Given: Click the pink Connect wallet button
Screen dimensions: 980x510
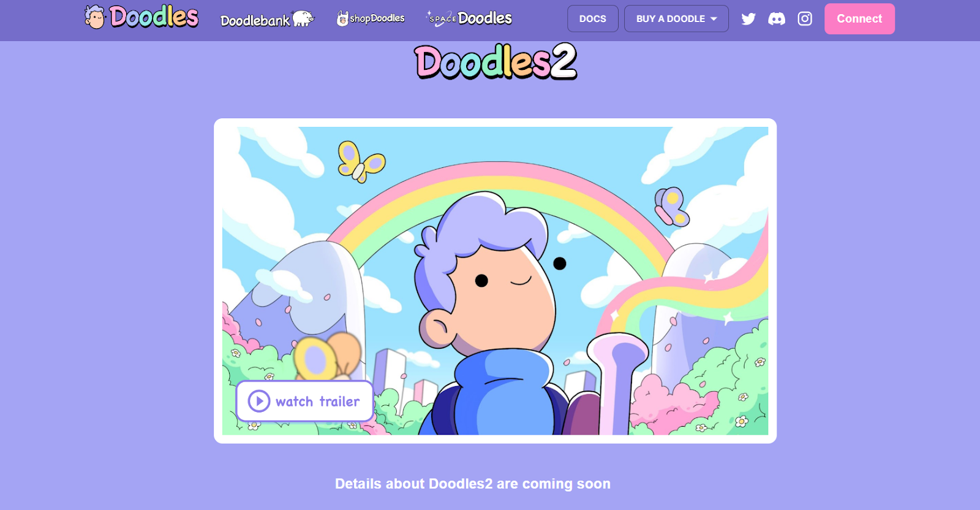Looking at the screenshot, I should 859,19.
